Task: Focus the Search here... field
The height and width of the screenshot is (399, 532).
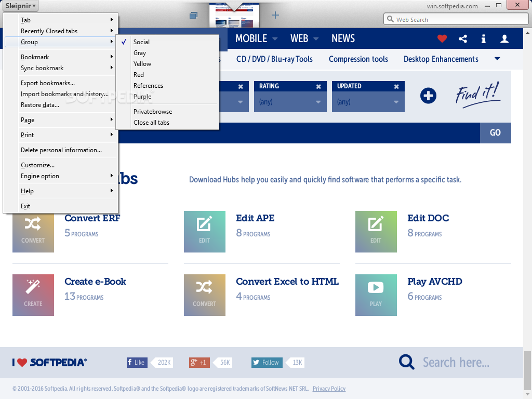Action: (456, 362)
